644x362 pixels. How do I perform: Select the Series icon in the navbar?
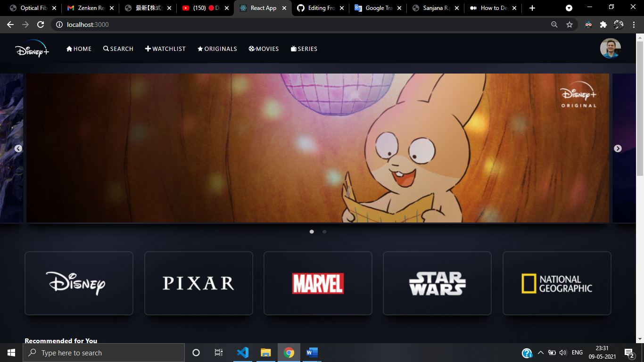tap(293, 49)
